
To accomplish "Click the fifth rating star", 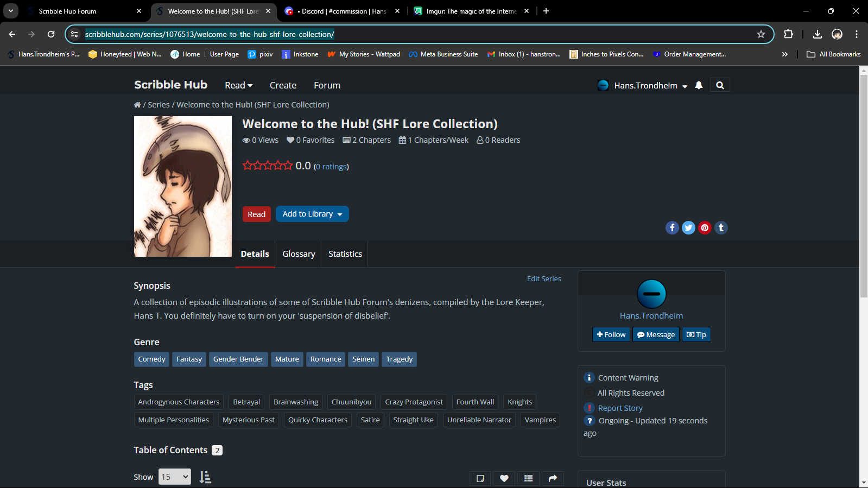I will pos(288,166).
